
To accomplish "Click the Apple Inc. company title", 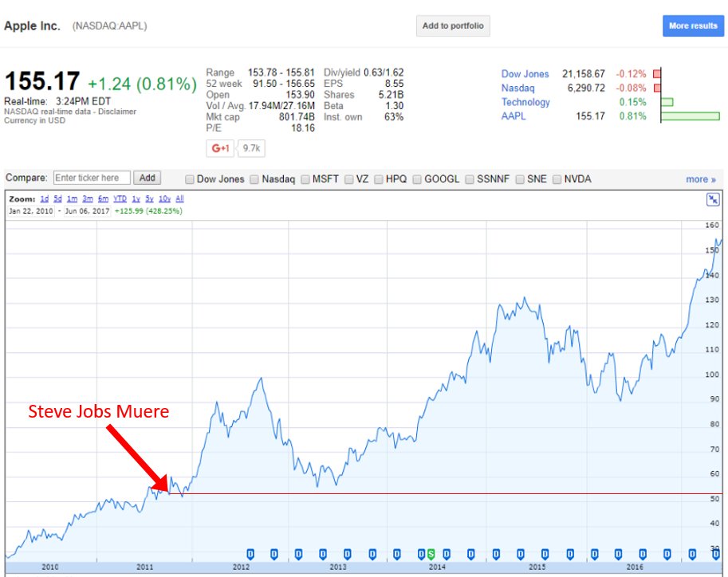I will pyautogui.click(x=32, y=26).
